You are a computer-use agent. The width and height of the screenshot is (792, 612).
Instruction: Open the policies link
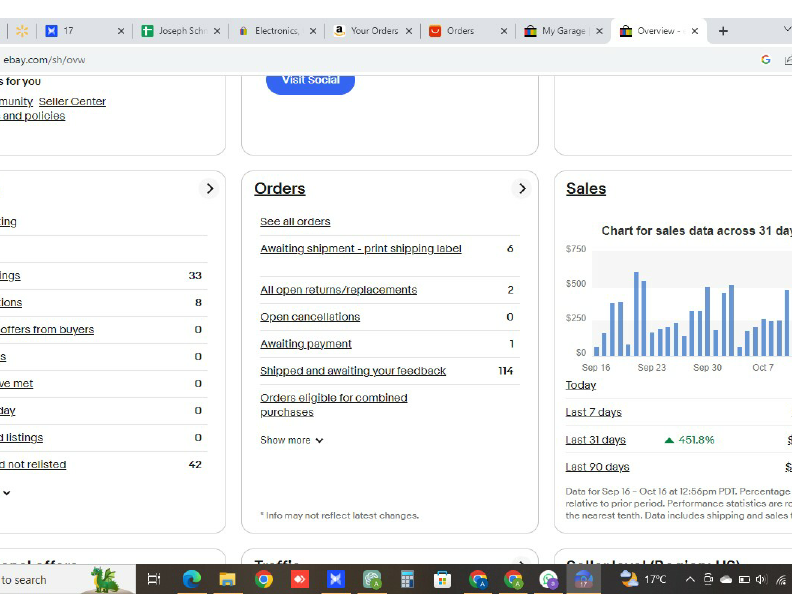pyautogui.click(x=32, y=116)
